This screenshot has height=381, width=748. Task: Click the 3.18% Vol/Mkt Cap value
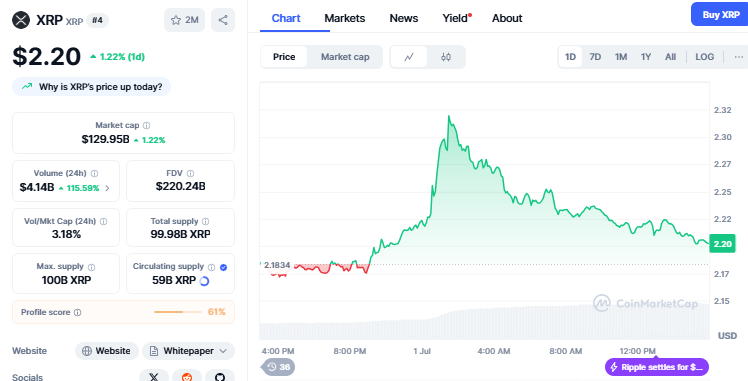tap(66, 234)
